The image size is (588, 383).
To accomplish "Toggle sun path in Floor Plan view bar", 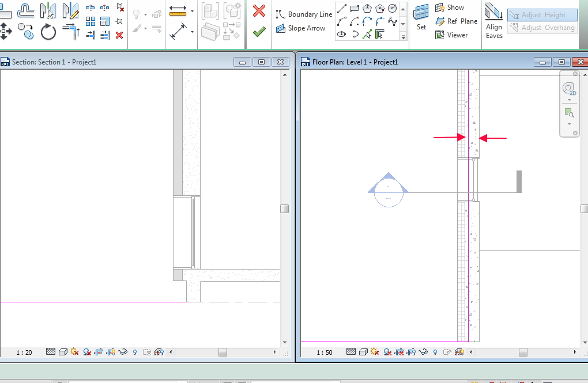I will pyautogui.click(x=375, y=352).
